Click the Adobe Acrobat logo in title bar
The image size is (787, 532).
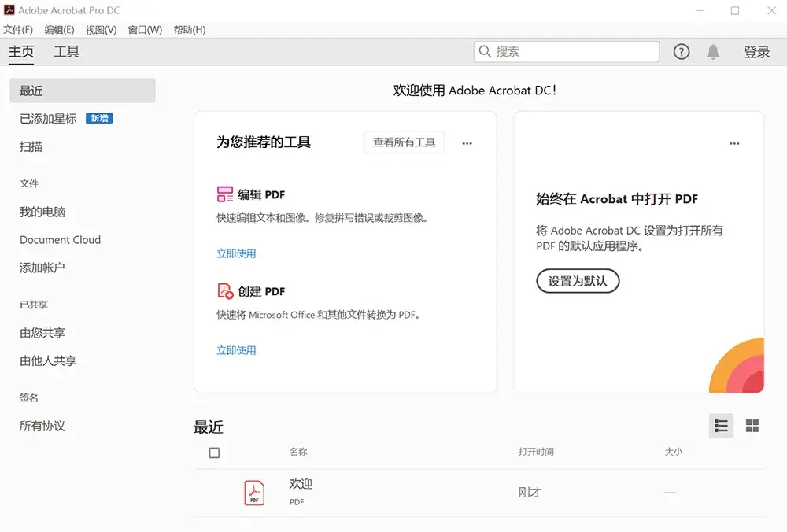click(9, 10)
